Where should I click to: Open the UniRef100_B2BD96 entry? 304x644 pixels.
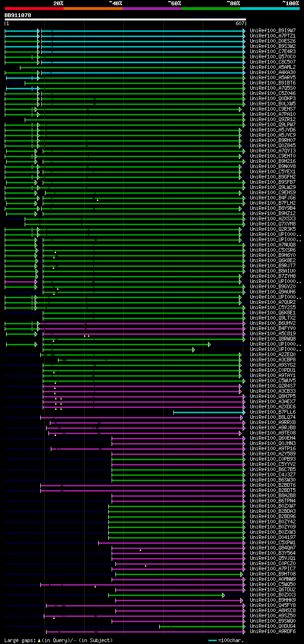pos(273,516)
